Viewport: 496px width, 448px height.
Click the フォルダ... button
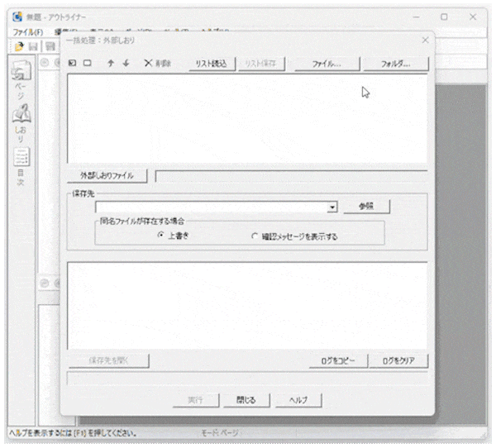click(x=396, y=63)
